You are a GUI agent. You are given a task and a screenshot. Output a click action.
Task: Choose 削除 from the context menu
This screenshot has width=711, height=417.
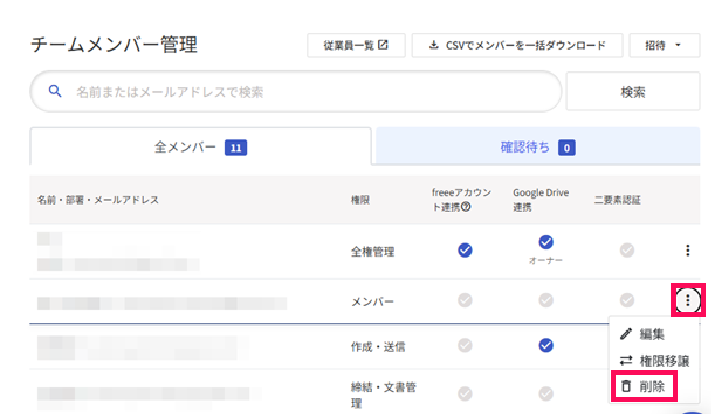pos(644,387)
